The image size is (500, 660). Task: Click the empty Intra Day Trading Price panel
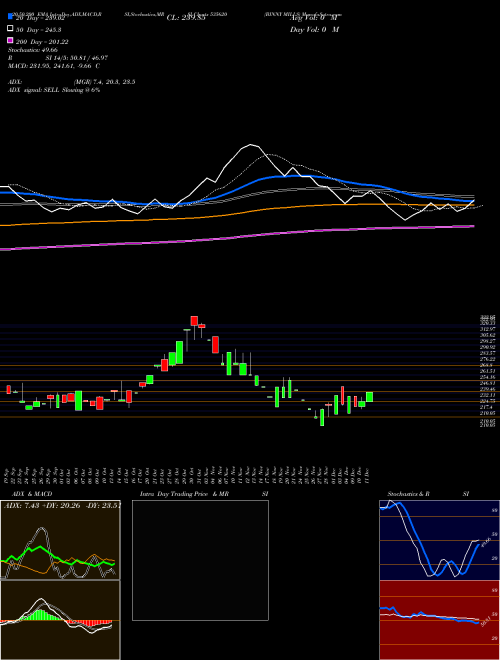200,560
